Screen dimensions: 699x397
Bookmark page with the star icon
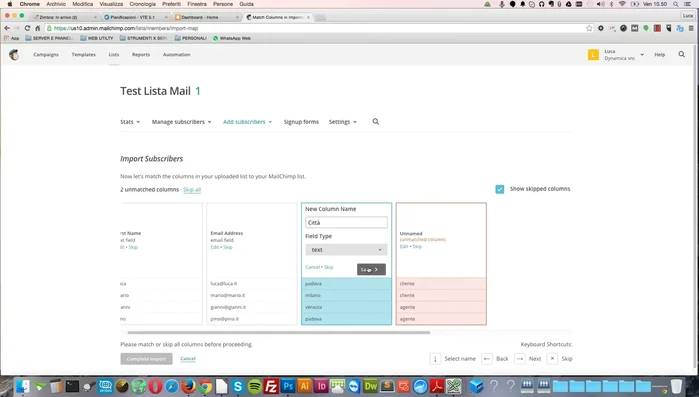(x=589, y=28)
